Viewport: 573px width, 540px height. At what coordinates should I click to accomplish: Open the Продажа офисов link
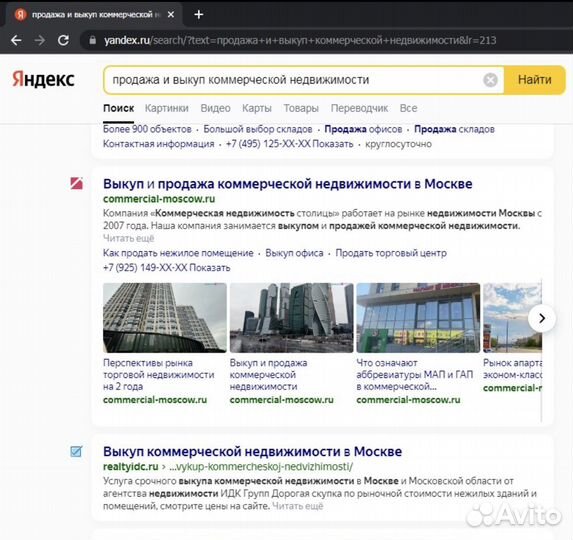[x=363, y=129]
